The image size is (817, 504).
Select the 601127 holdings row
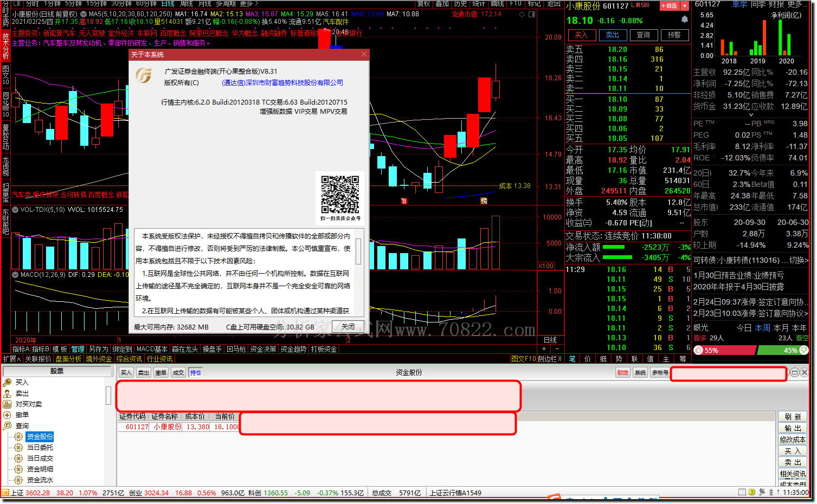tap(179, 427)
